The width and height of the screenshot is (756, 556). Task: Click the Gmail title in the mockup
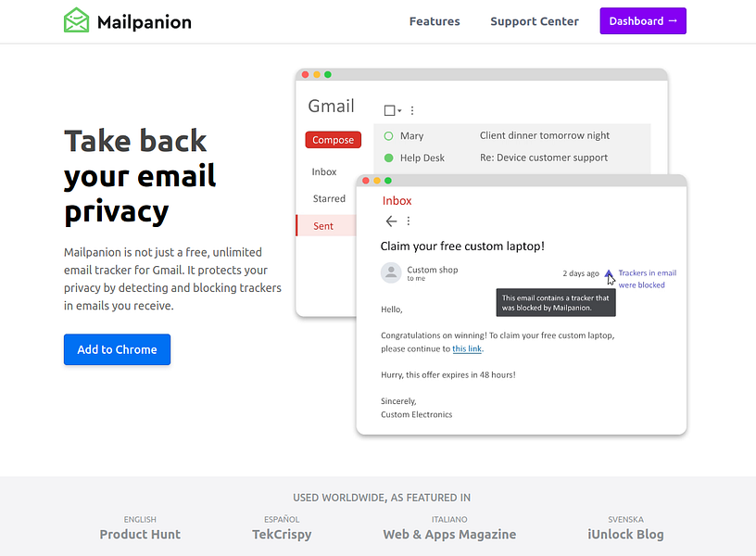332,106
